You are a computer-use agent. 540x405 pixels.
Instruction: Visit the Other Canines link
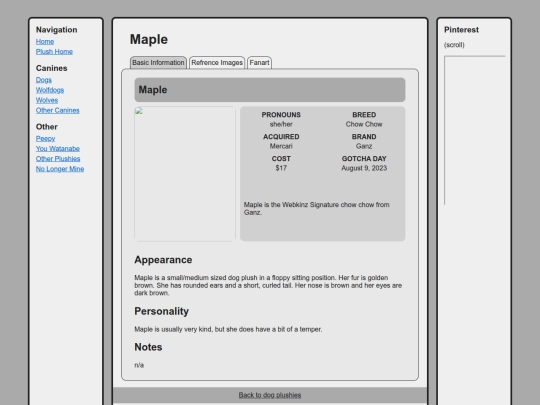[58, 111]
